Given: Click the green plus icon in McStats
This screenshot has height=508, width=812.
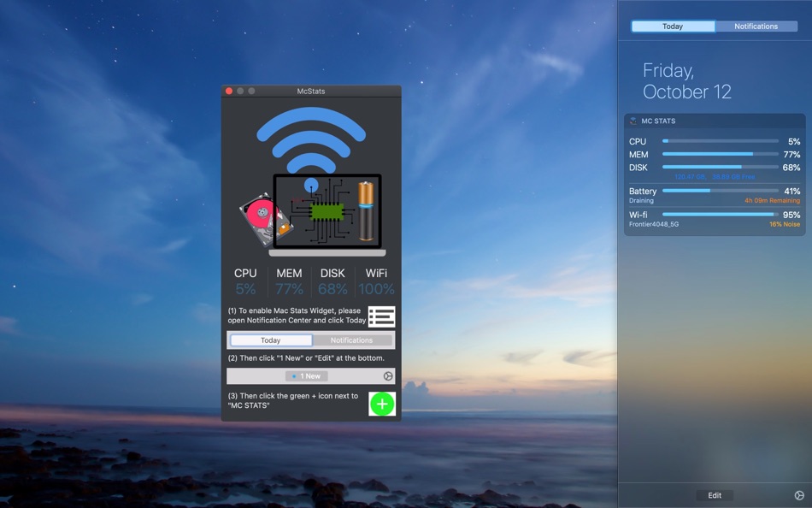Looking at the screenshot, I should (x=382, y=404).
